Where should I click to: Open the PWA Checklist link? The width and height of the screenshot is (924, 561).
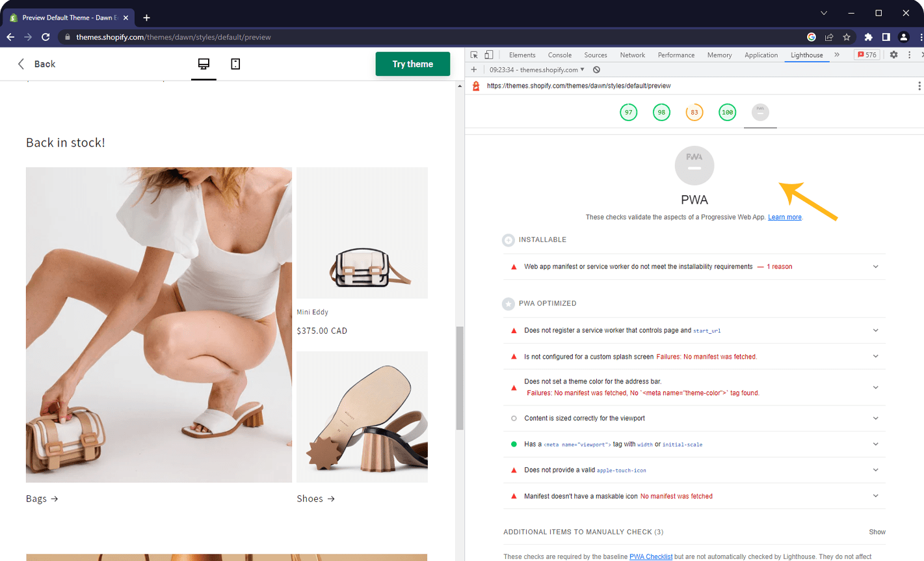click(x=651, y=556)
